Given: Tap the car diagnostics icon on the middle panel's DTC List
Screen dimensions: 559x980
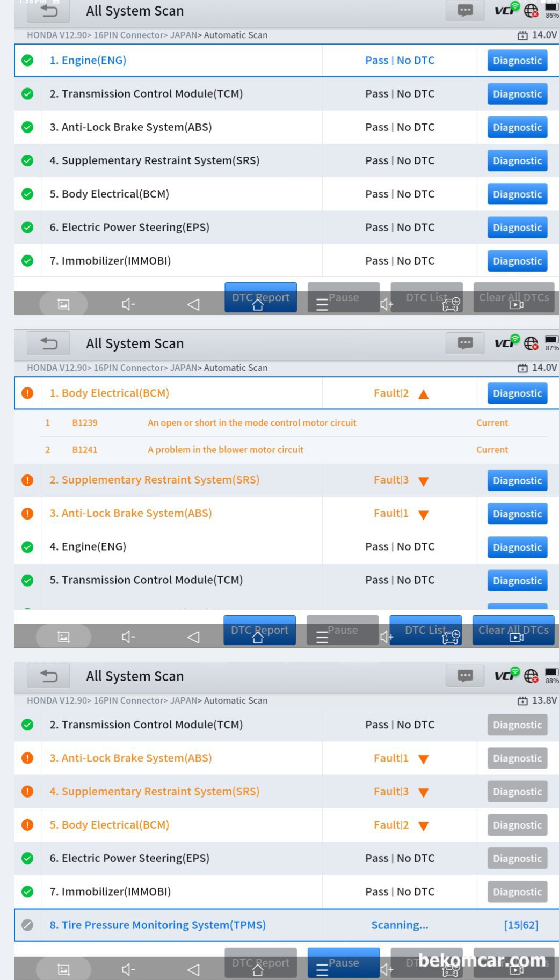Looking at the screenshot, I should click(x=451, y=637).
